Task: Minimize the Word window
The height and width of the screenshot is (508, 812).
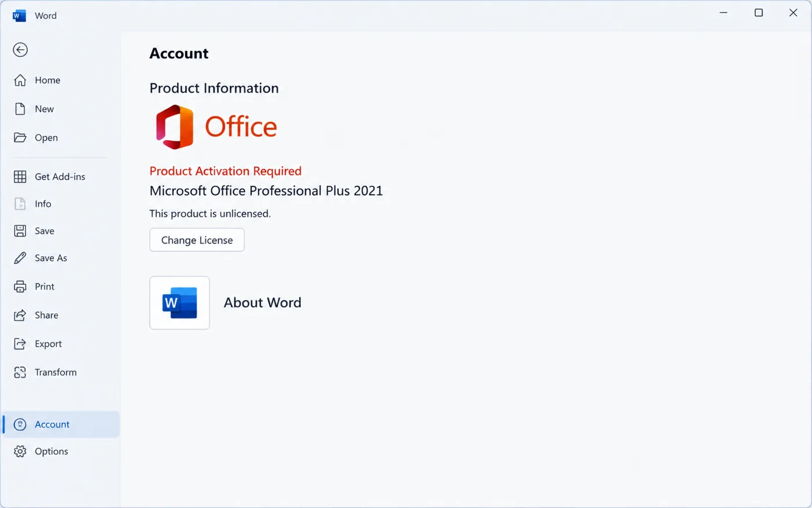Action: (x=723, y=13)
